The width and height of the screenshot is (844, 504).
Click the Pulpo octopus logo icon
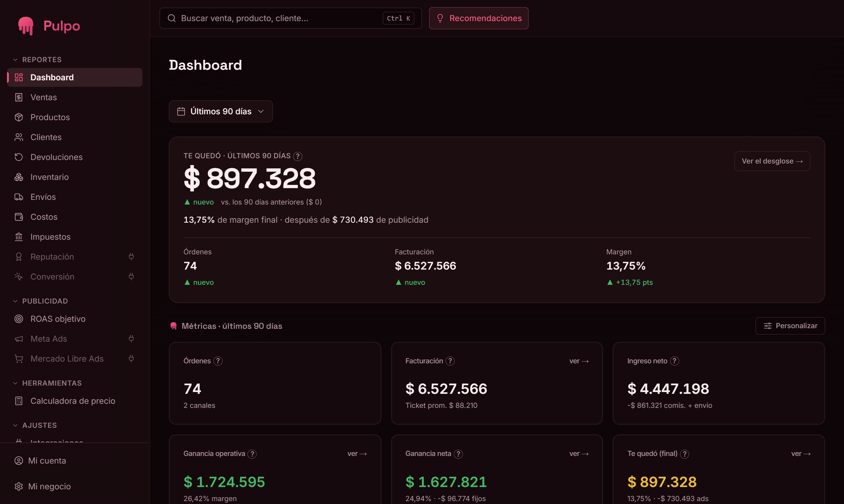[x=26, y=26]
